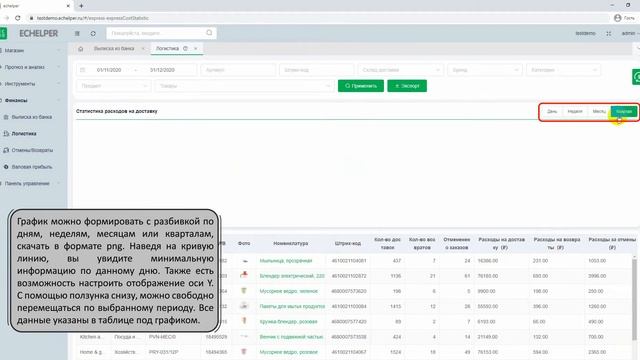Viewport: 640px width, 360px height.
Task: Open Склад доставки dropdown
Action: coord(400,70)
